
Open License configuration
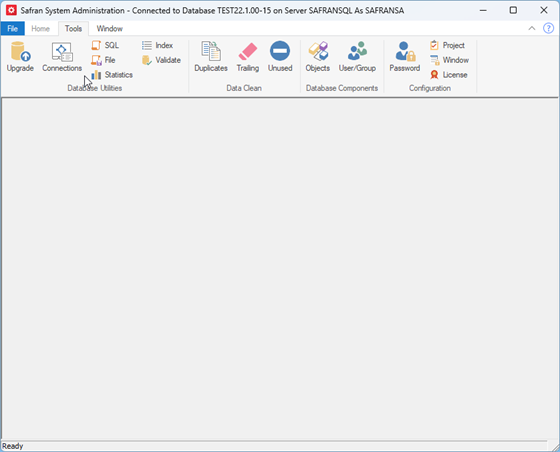(x=449, y=75)
